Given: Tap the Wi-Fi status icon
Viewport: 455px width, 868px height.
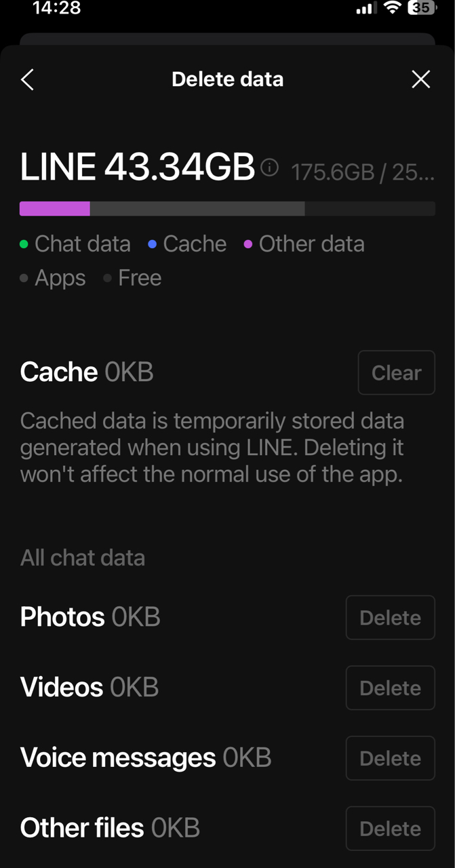Looking at the screenshot, I should [x=392, y=8].
